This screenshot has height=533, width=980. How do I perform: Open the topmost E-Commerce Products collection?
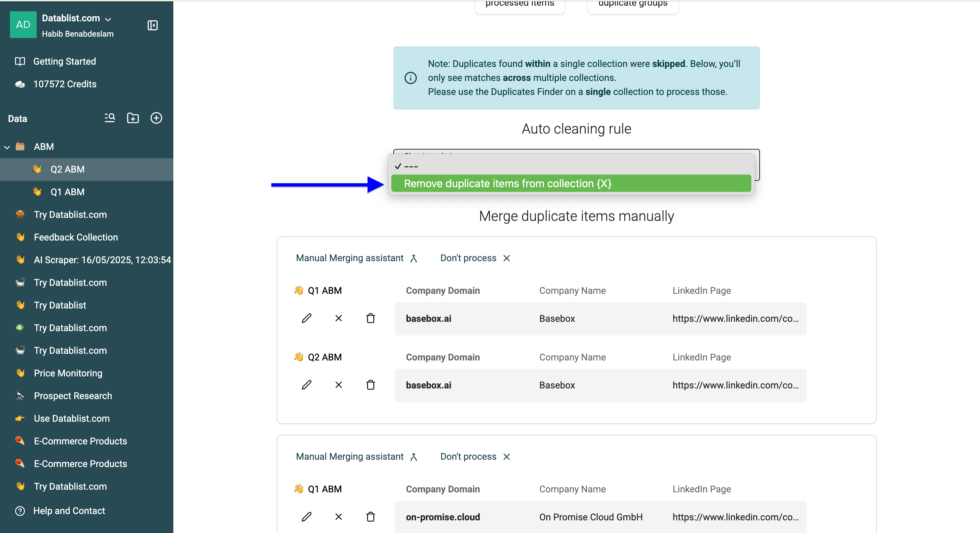80,441
